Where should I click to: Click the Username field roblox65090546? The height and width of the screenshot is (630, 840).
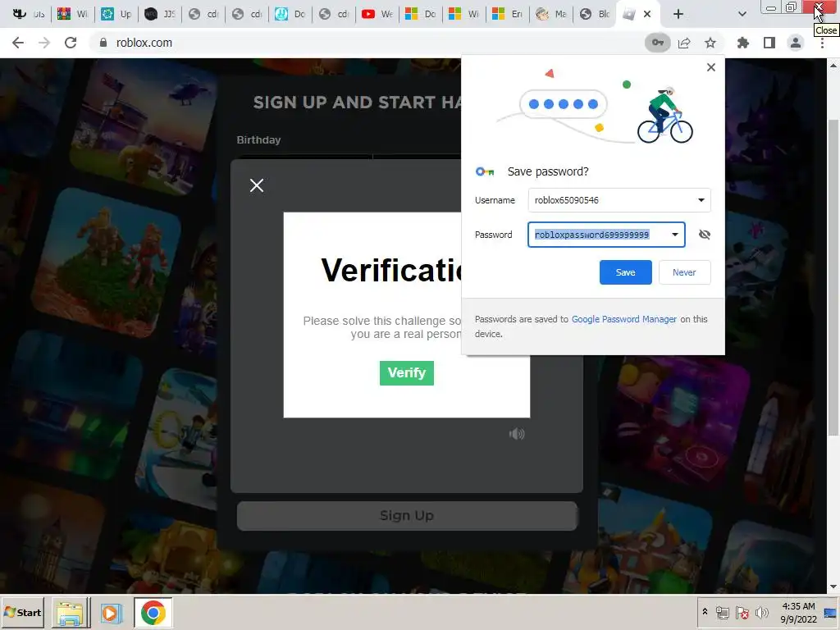point(619,200)
